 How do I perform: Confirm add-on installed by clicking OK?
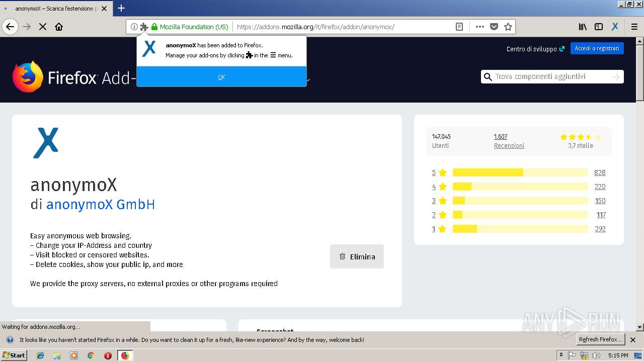click(x=221, y=77)
